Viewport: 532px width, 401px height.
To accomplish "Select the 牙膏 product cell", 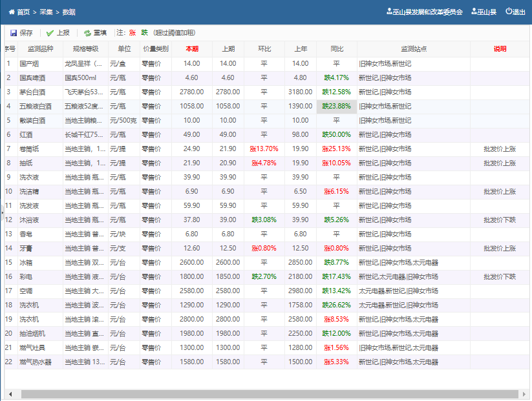I will pyautogui.click(x=40, y=249).
